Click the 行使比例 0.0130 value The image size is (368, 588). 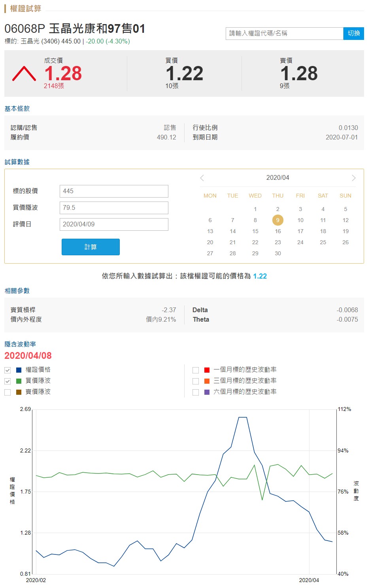coord(348,128)
